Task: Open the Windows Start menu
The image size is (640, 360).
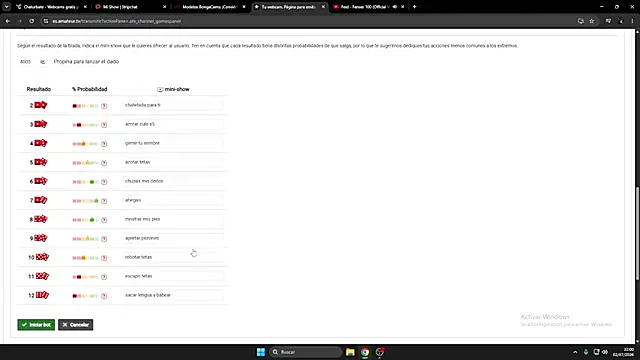Action: point(260,352)
